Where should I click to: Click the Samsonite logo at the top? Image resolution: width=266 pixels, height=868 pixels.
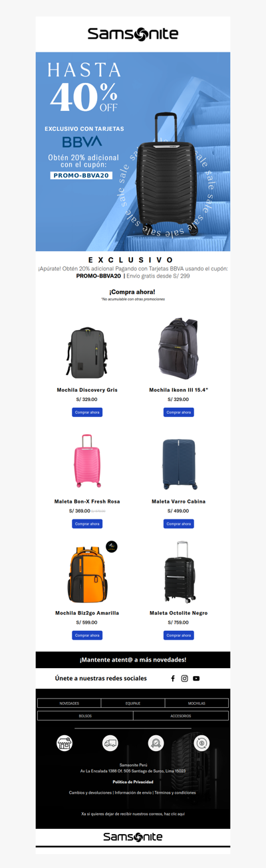point(133,35)
